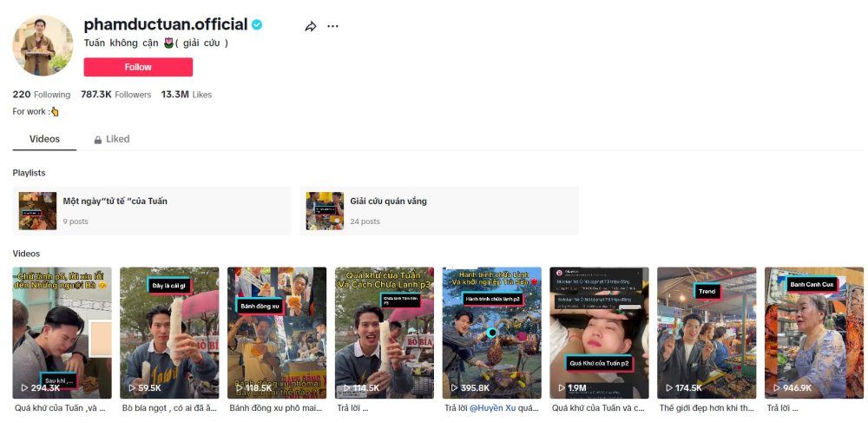Screen dimensions: 868x423
Task: Open the Giải cứu quán vắng playlist
Action: 438,211
